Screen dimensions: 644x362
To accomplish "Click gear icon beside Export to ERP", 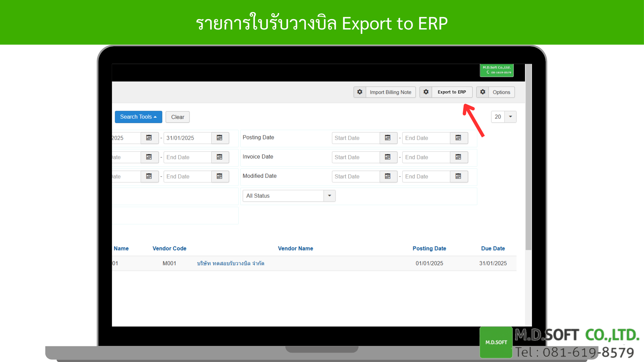I will (426, 92).
